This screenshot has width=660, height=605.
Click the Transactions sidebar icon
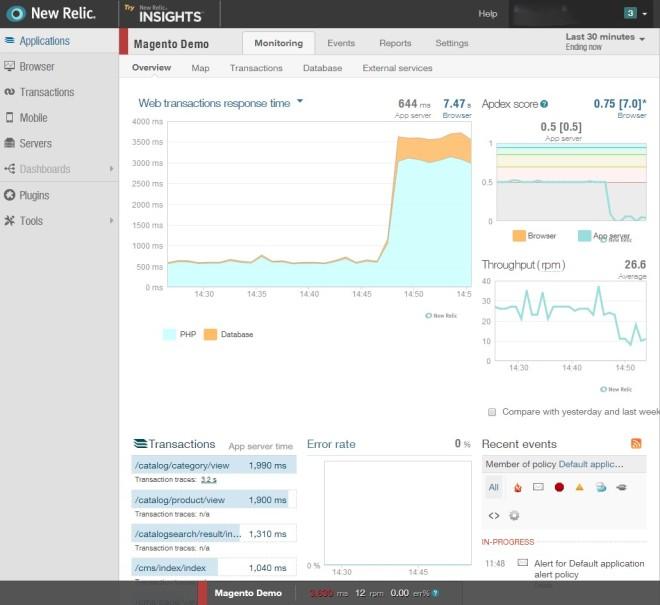point(9,92)
